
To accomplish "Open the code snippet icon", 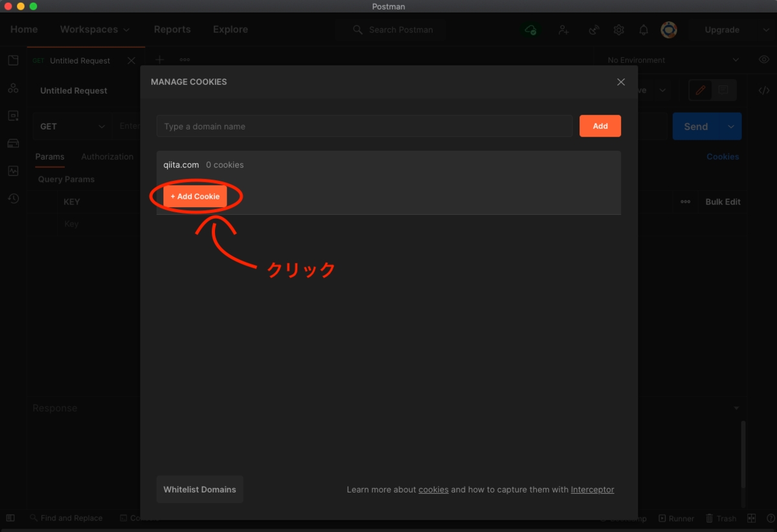I will pos(764,91).
